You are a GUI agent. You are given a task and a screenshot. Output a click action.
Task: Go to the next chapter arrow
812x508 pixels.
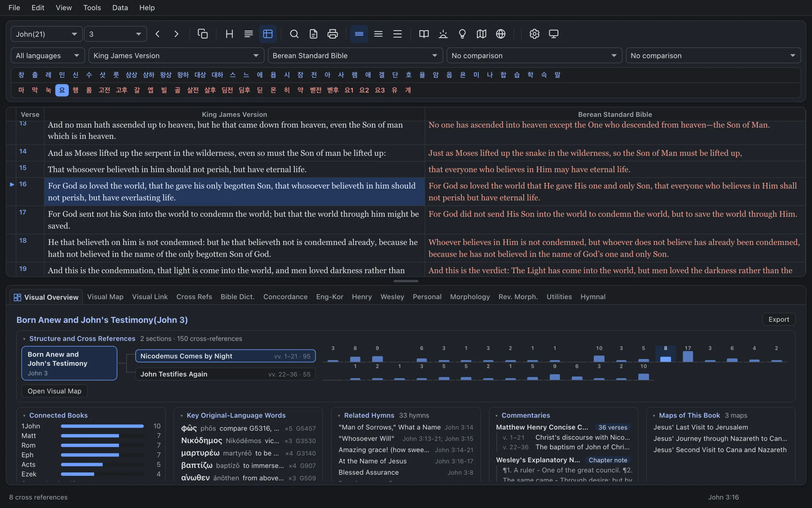[x=176, y=34]
